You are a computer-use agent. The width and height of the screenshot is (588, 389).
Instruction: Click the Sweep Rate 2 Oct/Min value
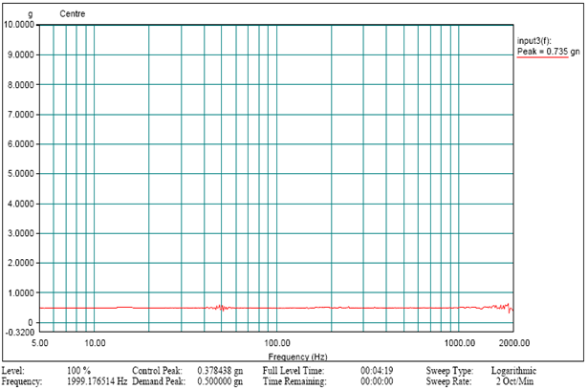511,380
